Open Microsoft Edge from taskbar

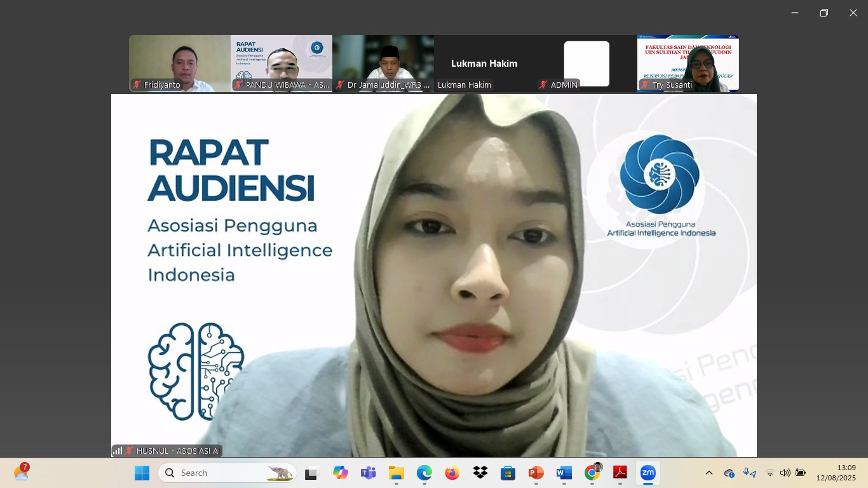coord(424,473)
